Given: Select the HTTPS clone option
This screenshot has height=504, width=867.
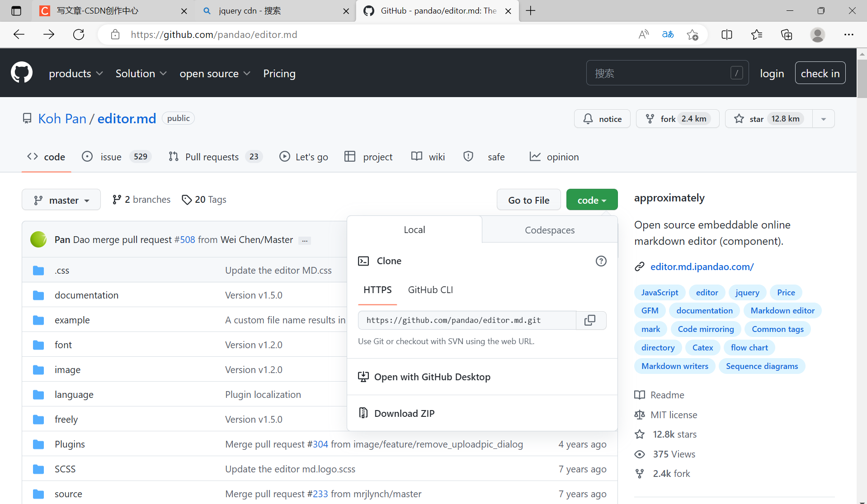Looking at the screenshot, I should [377, 290].
